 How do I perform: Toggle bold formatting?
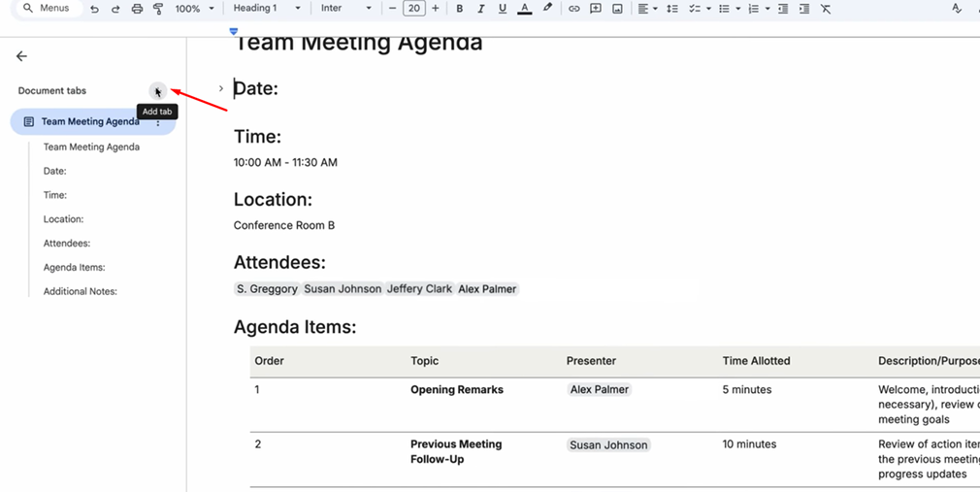(x=459, y=9)
